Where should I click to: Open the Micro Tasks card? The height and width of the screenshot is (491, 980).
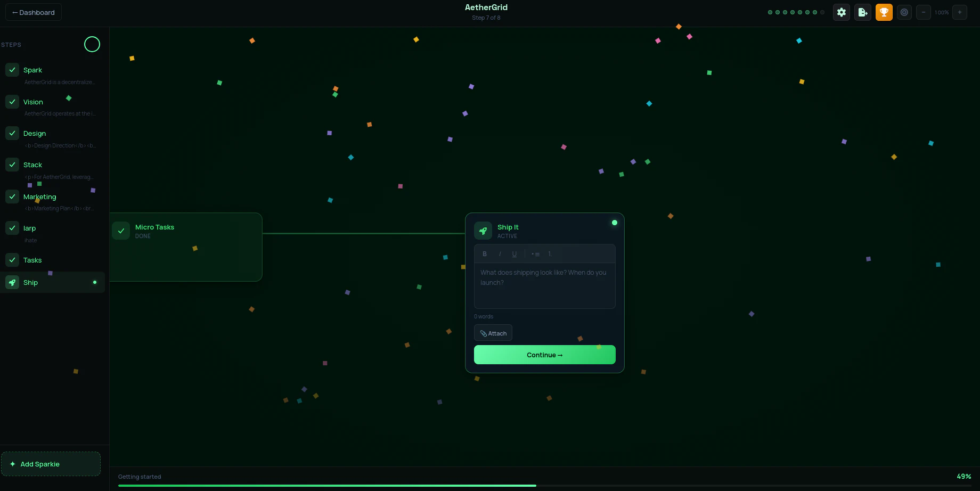click(186, 247)
